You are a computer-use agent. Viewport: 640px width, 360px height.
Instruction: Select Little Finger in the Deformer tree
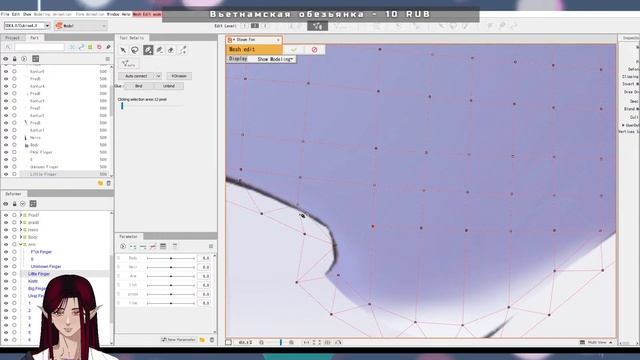pyautogui.click(x=39, y=274)
